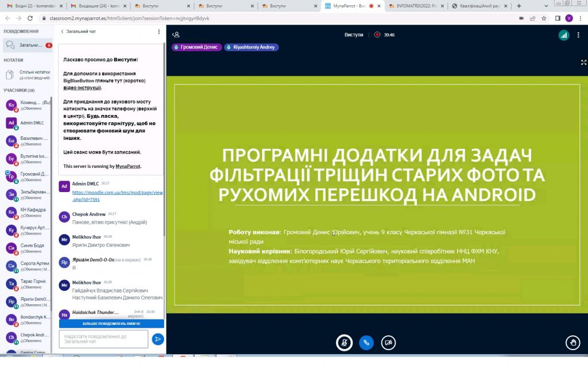The width and height of the screenshot is (588, 368).
Task: Toggle the user list panel icon
Action: coord(176,34)
